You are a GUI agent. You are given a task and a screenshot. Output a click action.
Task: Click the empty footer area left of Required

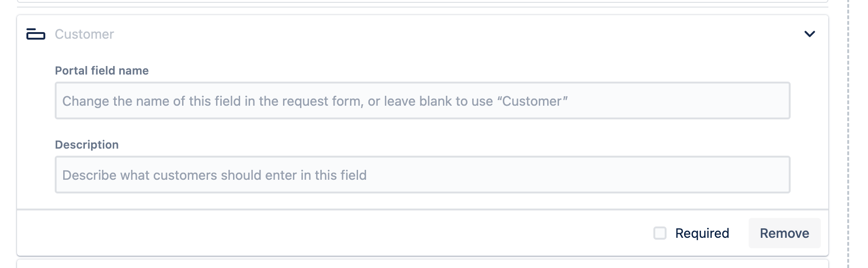click(x=330, y=233)
